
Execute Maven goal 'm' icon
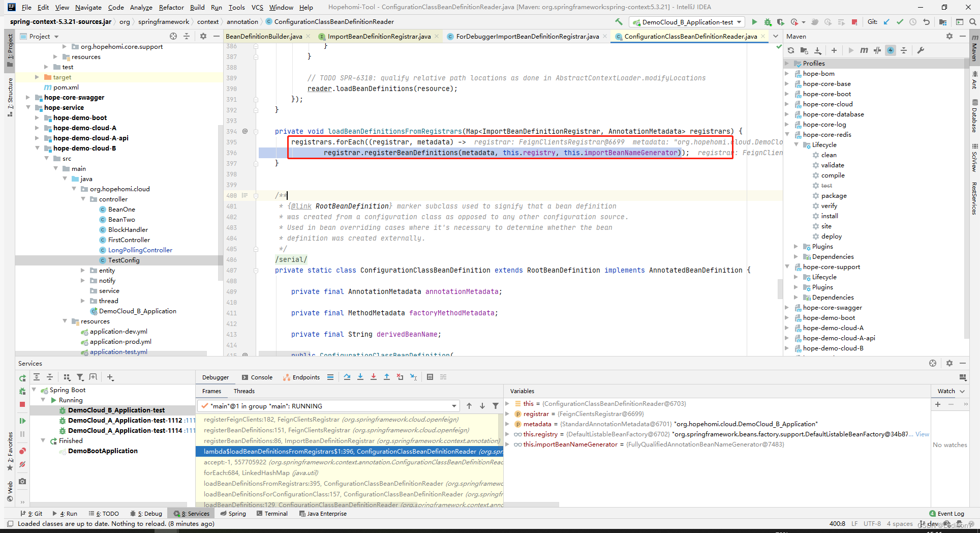pyautogui.click(x=864, y=50)
